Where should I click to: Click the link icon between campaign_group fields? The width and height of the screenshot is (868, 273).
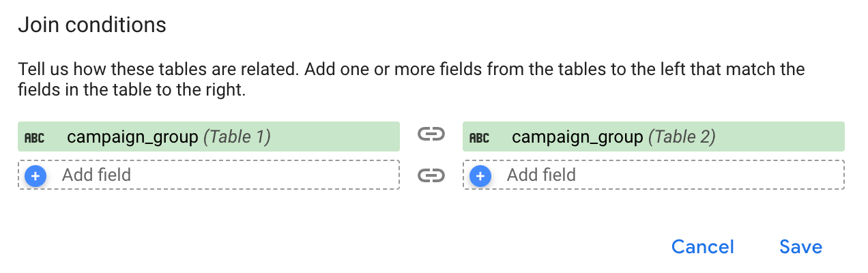click(x=431, y=135)
